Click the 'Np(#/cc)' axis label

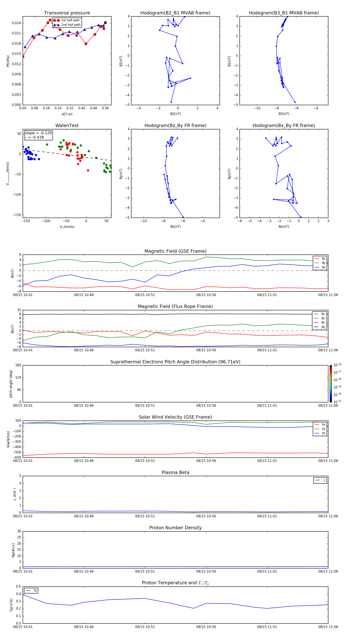[13, 550]
